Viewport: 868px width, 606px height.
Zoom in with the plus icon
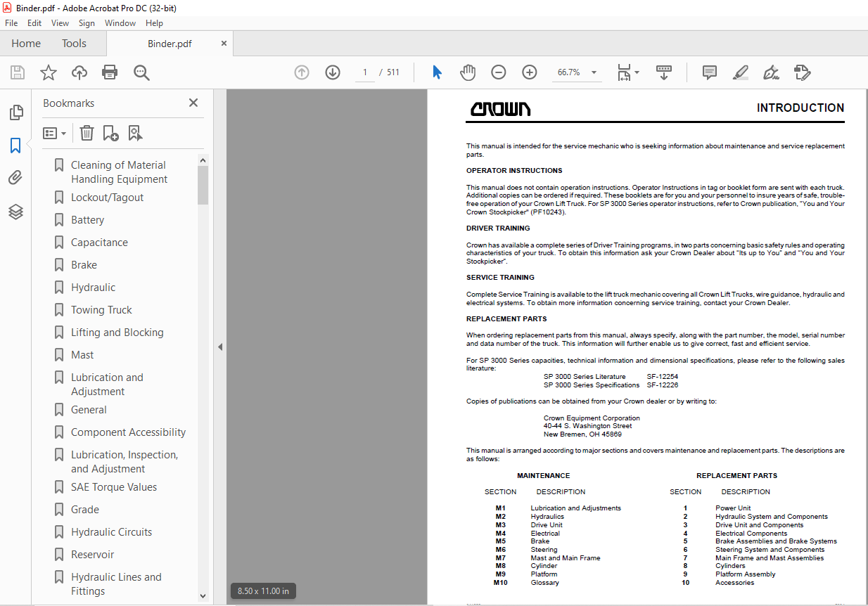coord(530,72)
